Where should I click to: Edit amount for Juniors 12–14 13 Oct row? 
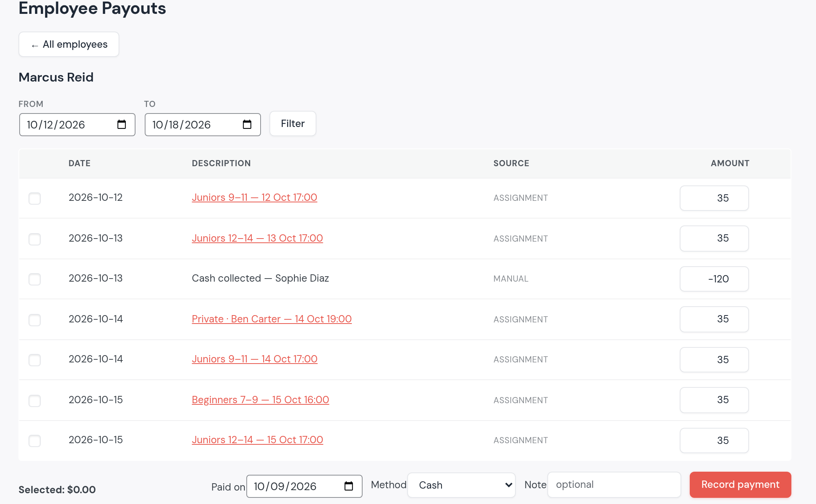point(714,239)
